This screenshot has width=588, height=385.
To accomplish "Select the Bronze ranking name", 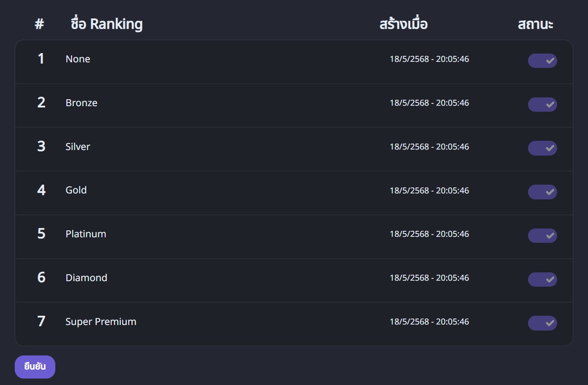I will [81, 103].
